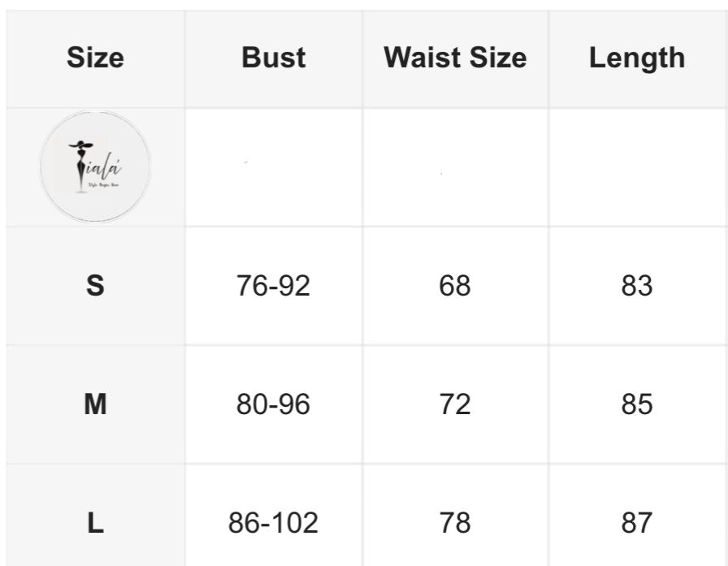Click length value 87
The image size is (728, 566).
click(x=637, y=523)
